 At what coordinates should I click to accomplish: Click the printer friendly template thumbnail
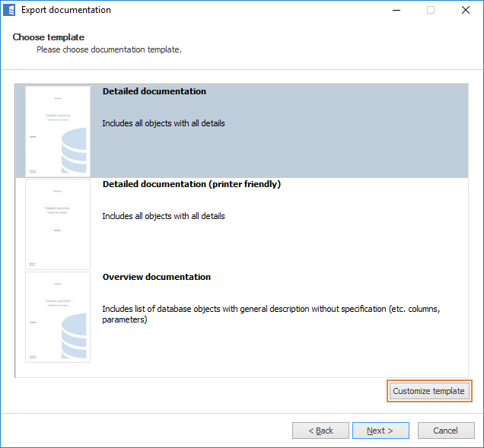pos(58,224)
